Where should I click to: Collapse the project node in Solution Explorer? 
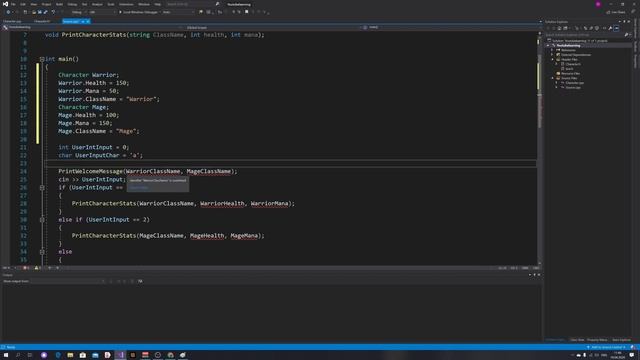(548, 46)
